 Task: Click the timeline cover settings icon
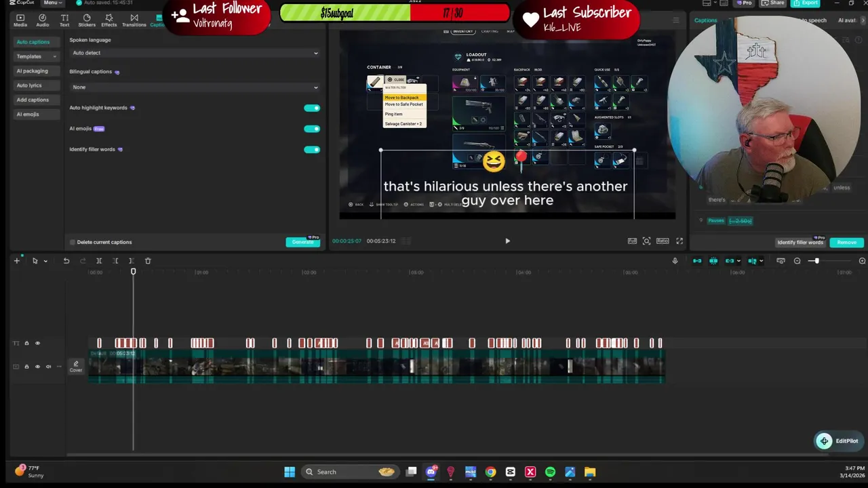(781, 261)
